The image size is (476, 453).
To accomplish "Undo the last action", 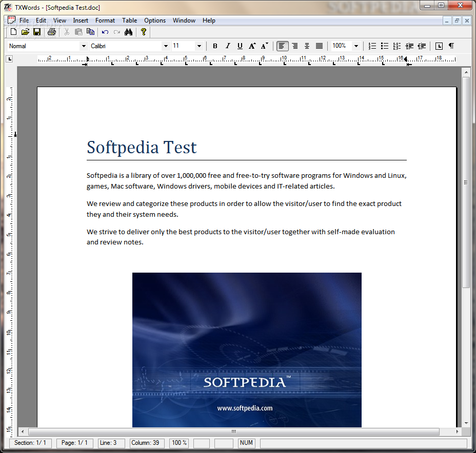I will click(x=105, y=32).
